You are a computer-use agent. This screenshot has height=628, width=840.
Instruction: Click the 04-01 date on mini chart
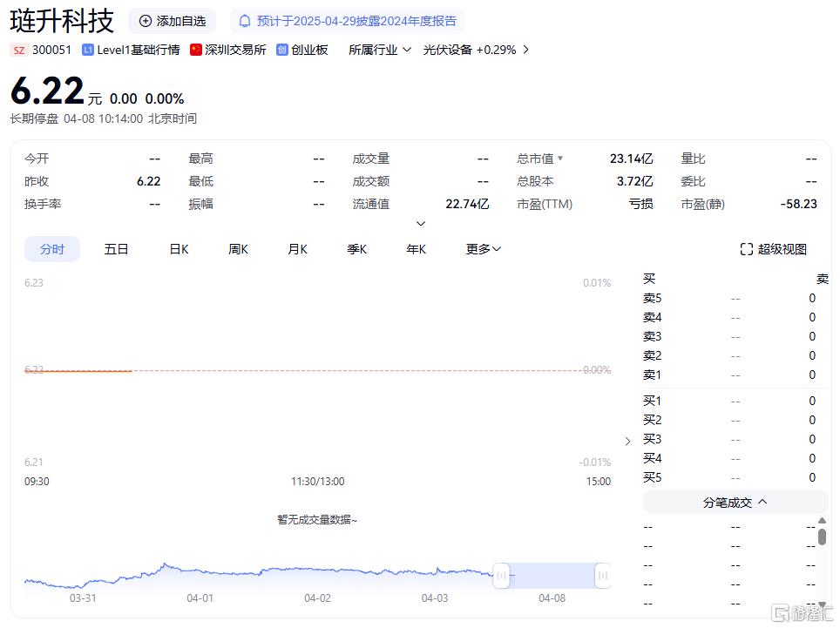(200, 598)
